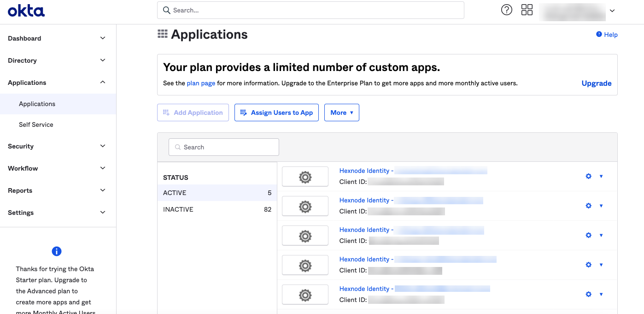Viewport: 644px width, 314px height.
Task: Click the blue info icon in sidebar
Action: tap(57, 251)
